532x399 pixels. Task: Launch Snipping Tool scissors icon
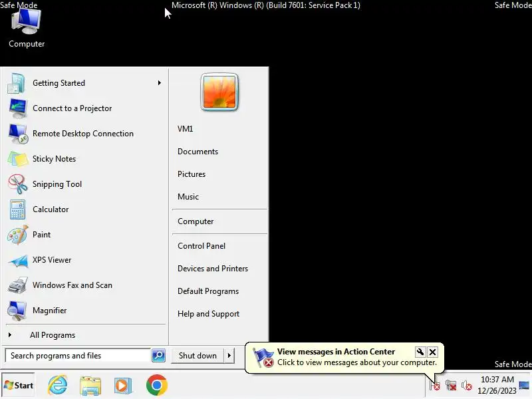click(x=17, y=184)
